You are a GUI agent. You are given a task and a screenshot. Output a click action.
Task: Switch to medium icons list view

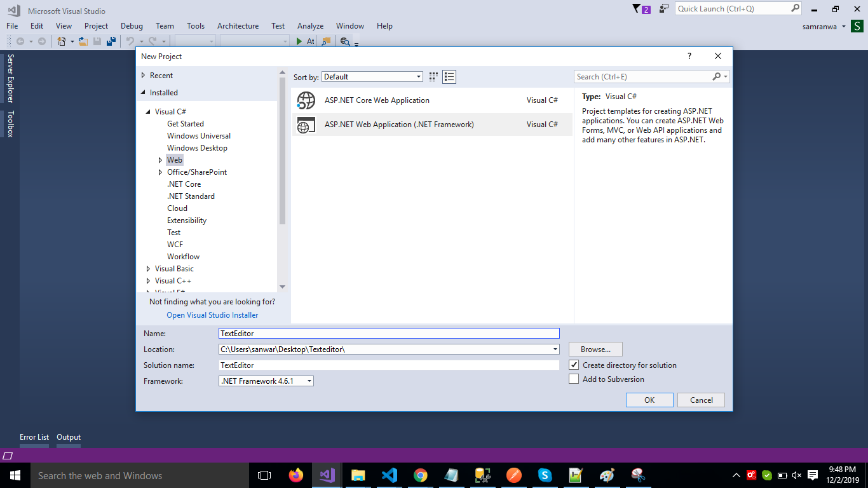pyautogui.click(x=449, y=77)
